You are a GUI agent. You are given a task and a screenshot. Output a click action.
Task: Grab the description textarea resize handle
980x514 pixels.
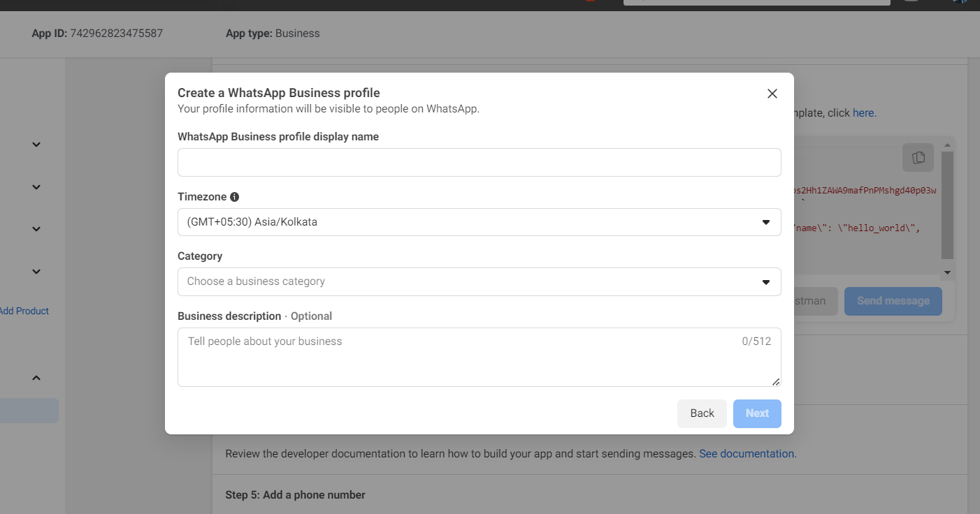coord(776,381)
